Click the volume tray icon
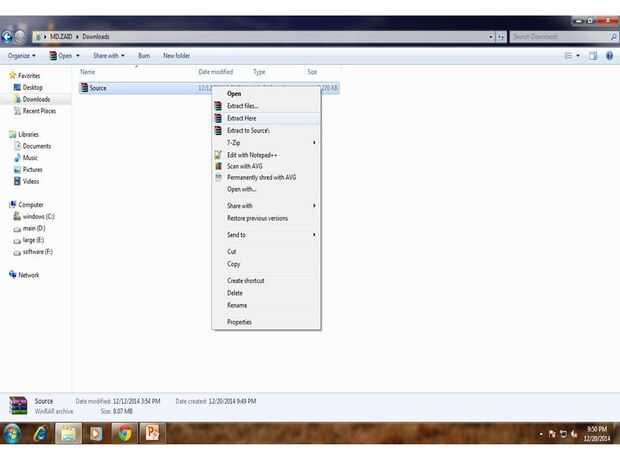The height and width of the screenshot is (465, 620). 574,434
